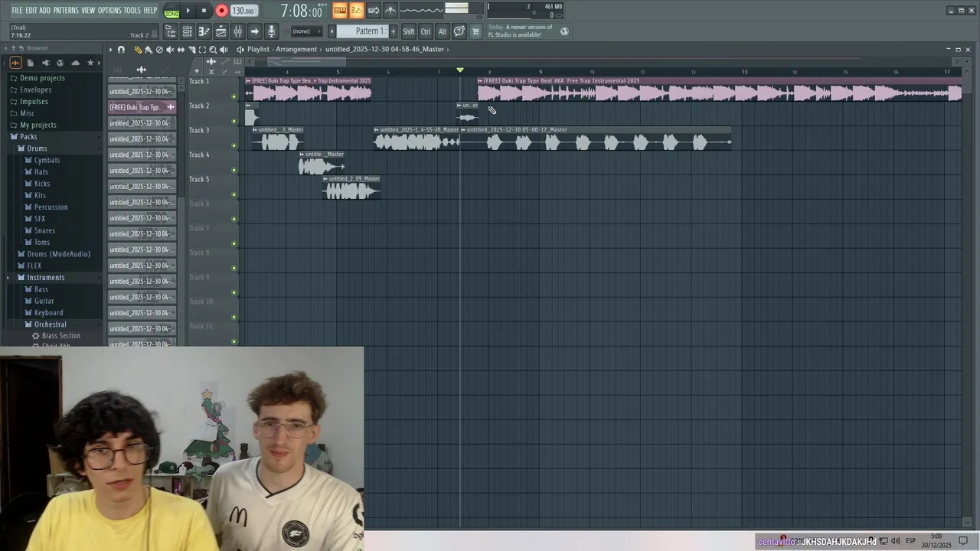Toggle the Song/Pattern mode switch
The height and width of the screenshot is (551, 980).
point(171,11)
